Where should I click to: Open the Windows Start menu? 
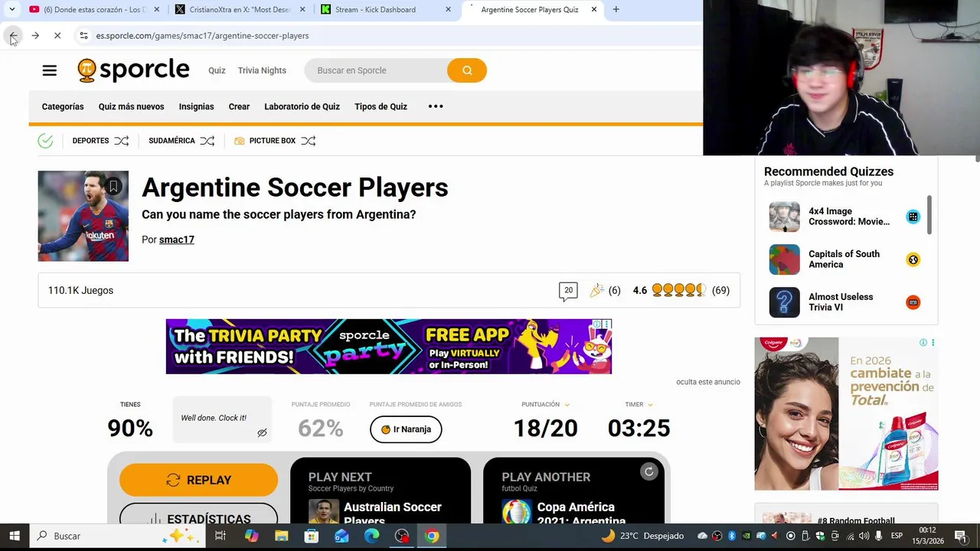coord(14,536)
